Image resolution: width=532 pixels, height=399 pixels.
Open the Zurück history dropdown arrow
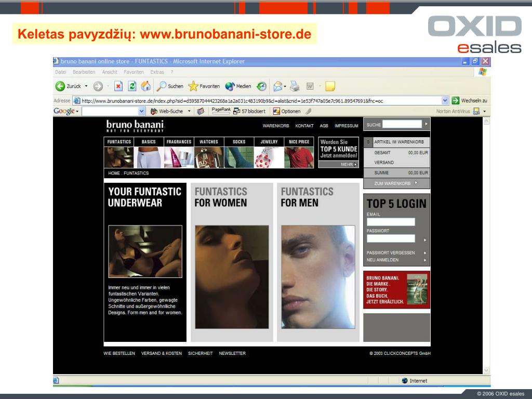point(86,86)
